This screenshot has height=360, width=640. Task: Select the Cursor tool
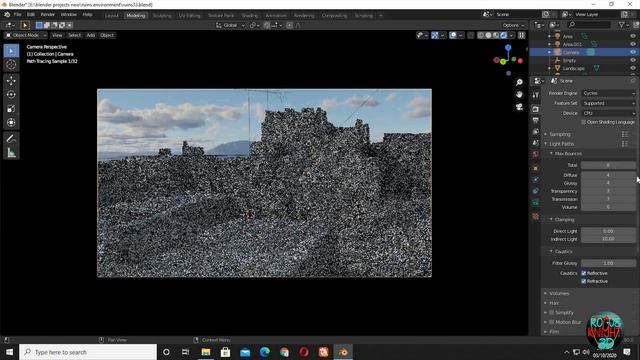(11, 64)
